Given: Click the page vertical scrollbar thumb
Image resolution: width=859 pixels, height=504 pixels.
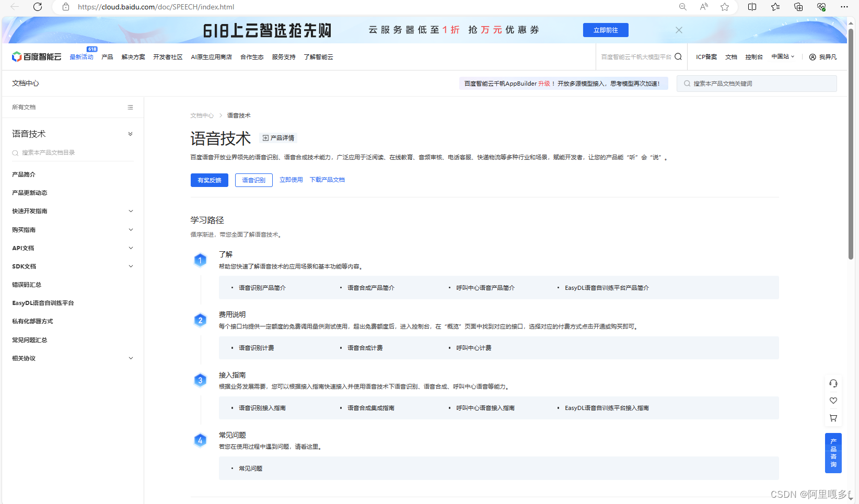Looking at the screenshot, I should pyautogui.click(x=851, y=144).
